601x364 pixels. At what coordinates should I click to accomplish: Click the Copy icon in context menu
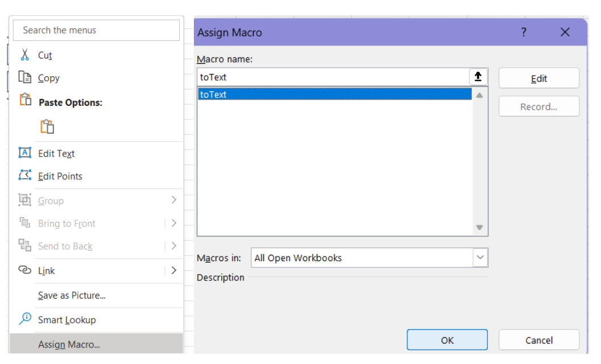coord(24,78)
